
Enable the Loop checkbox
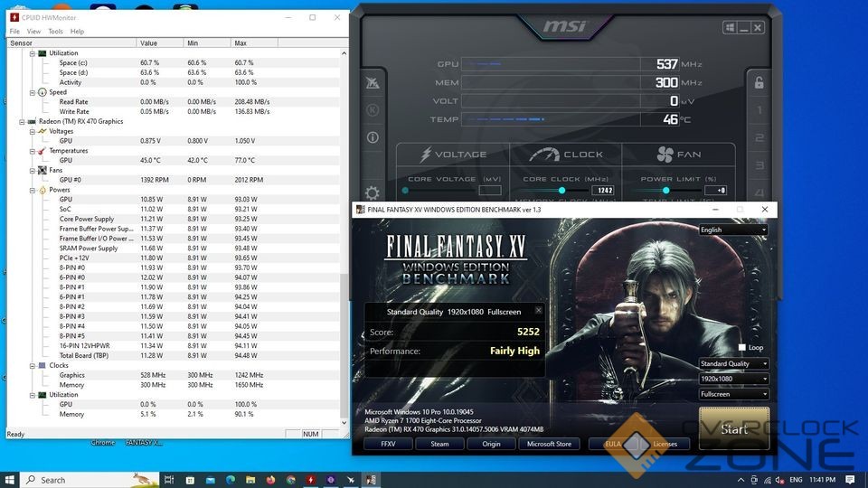[x=742, y=347]
